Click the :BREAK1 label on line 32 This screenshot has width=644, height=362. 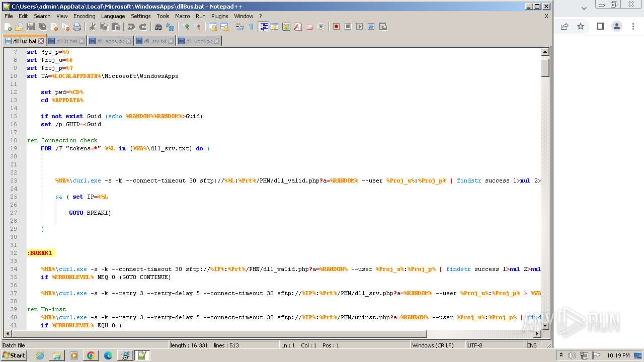coord(40,253)
